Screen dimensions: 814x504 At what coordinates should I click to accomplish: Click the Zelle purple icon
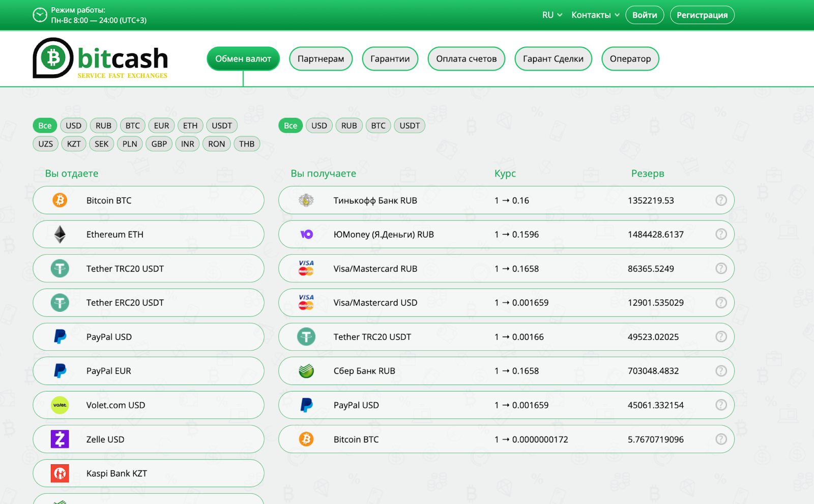(x=60, y=439)
